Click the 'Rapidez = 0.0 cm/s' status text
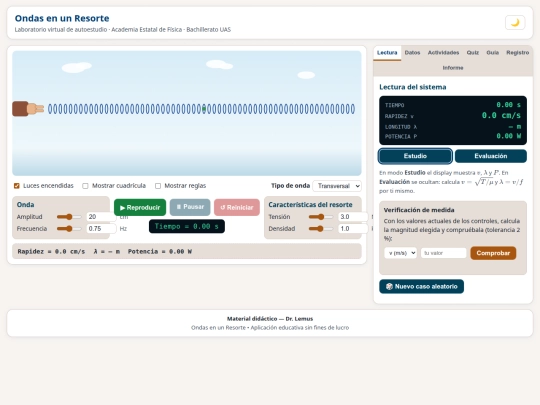Screen dimensions: 540x405 pyautogui.click(x=51, y=252)
